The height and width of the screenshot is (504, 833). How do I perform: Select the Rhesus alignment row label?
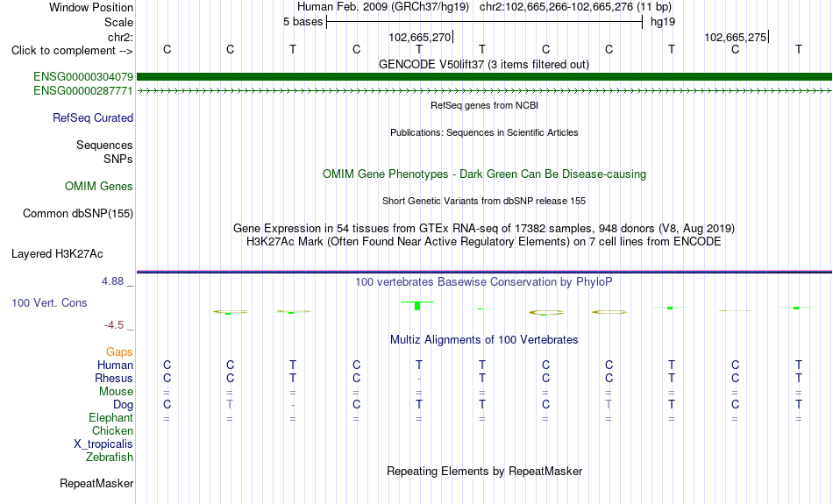coord(114,378)
